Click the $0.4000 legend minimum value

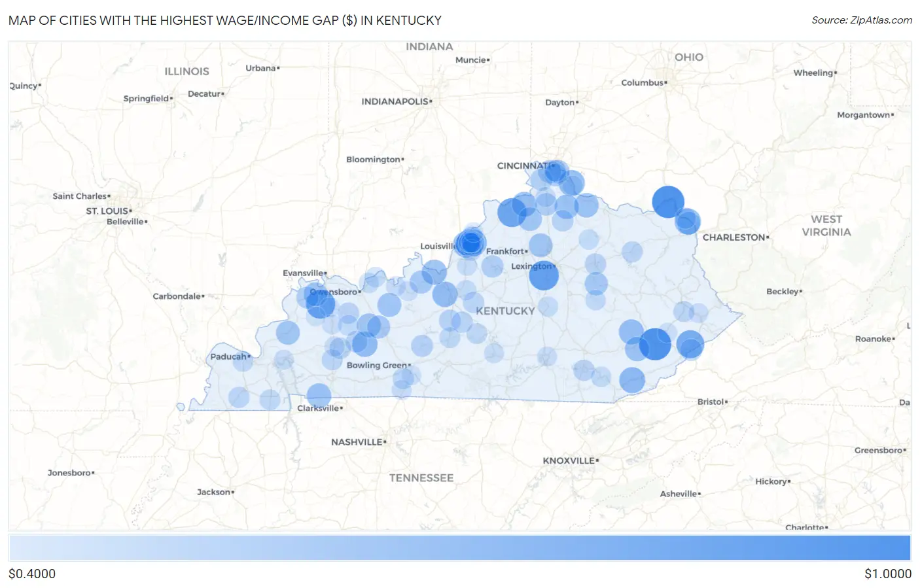[x=32, y=574]
